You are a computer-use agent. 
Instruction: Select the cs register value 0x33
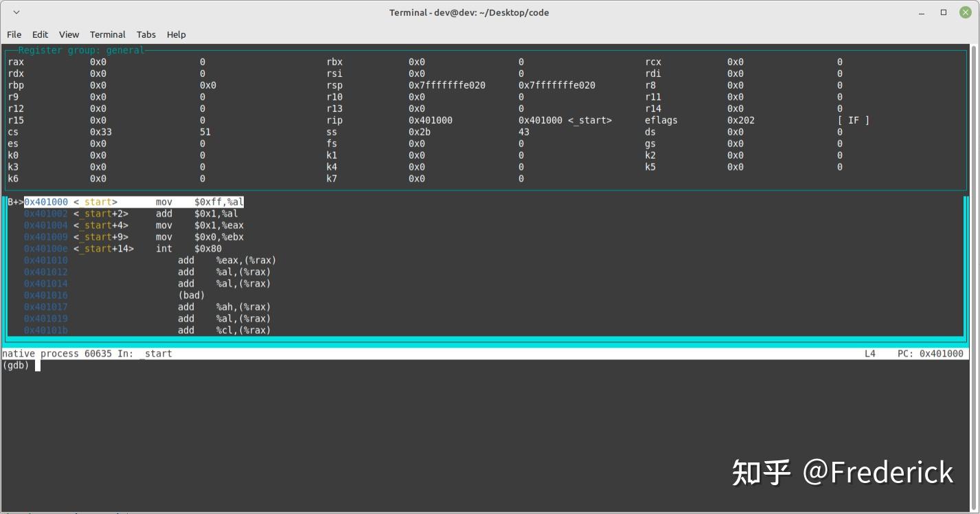point(100,132)
